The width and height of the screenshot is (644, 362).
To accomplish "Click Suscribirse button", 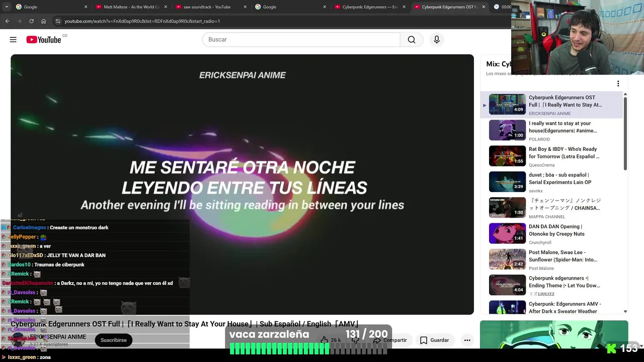I will point(114,340).
